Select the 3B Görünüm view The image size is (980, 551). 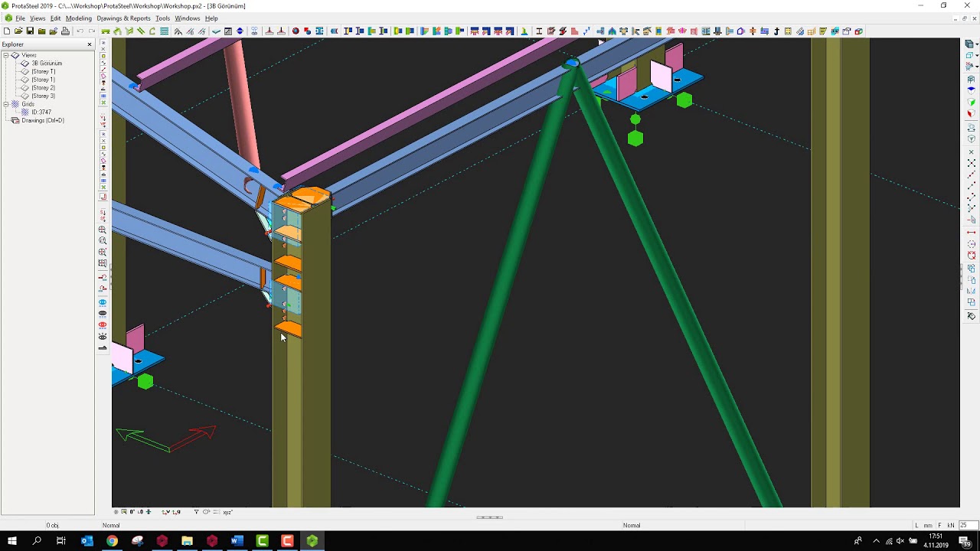tap(47, 64)
